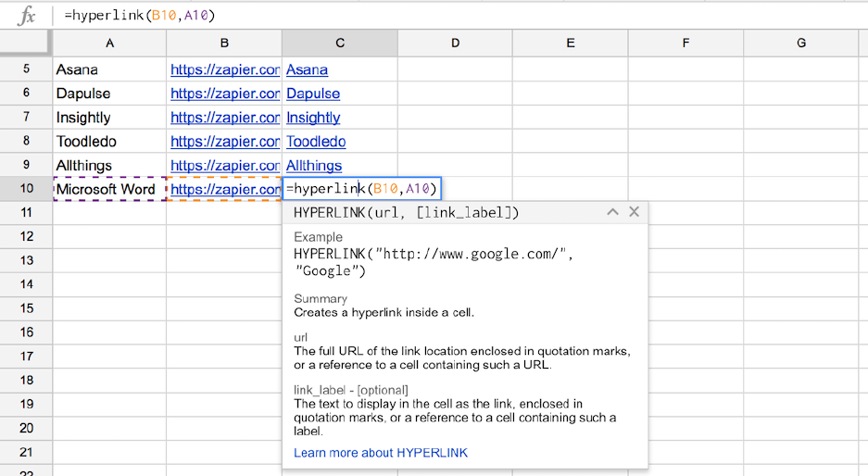Select column G header
The height and width of the screenshot is (476, 868).
800,43
